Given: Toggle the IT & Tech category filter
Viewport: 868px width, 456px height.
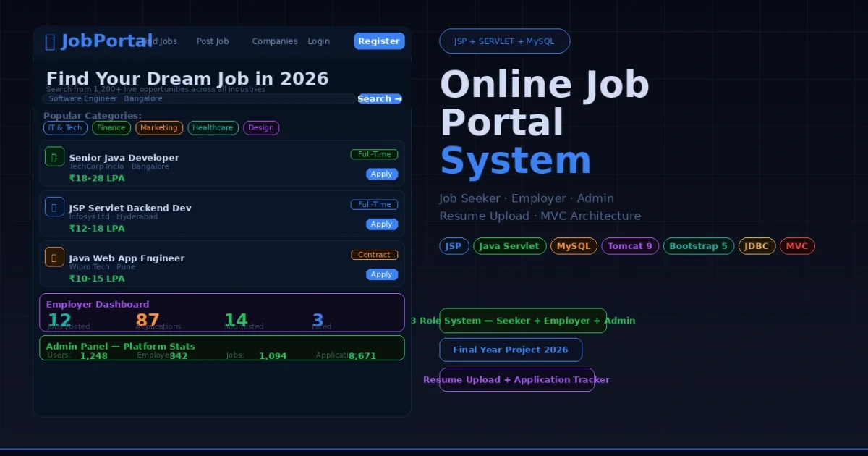Looking at the screenshot, I should [x=64, y=127].
